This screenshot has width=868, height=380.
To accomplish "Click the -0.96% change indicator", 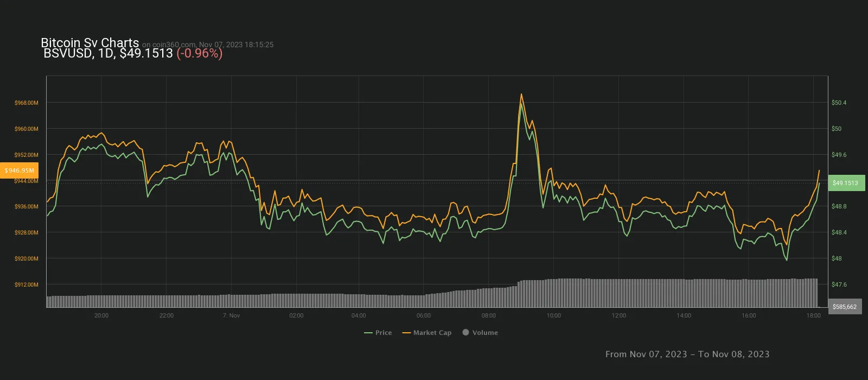I will click(199, 53).
